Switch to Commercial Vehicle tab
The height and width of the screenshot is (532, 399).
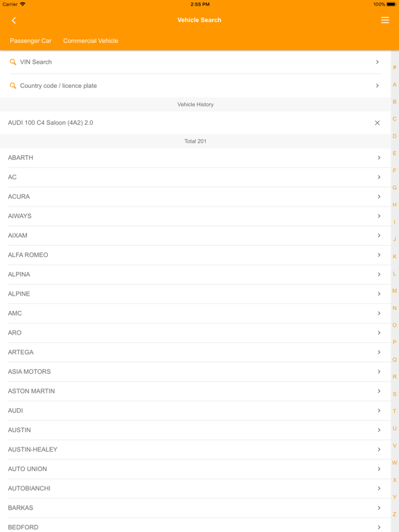(91, 41)
